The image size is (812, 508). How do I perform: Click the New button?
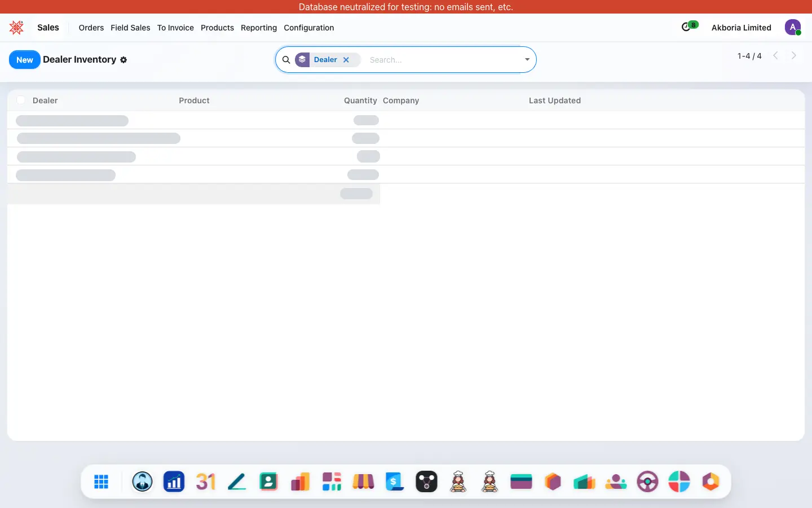(x=25, y=60)
